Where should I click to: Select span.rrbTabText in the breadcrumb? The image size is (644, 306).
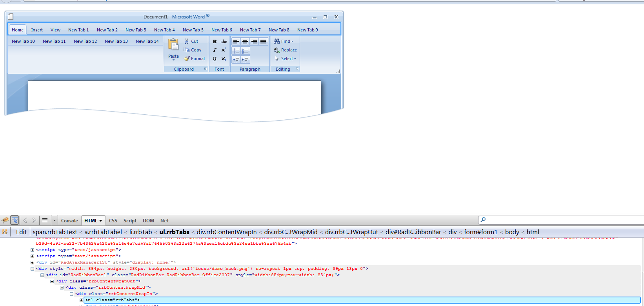click(55, 232)
